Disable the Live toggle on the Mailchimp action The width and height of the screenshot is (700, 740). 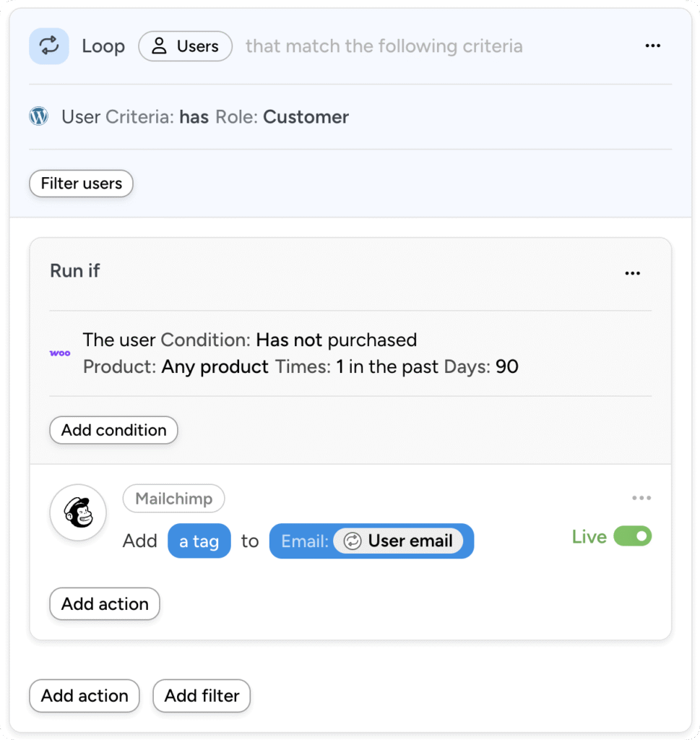pos(632,536)
